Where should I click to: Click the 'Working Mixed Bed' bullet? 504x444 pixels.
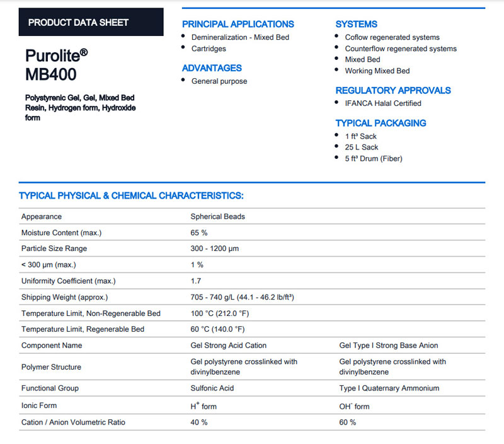click(377, 71)
